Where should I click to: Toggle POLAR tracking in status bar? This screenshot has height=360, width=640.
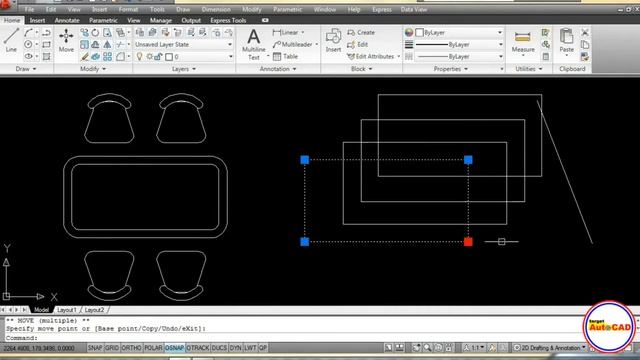(x=153, y=348)
